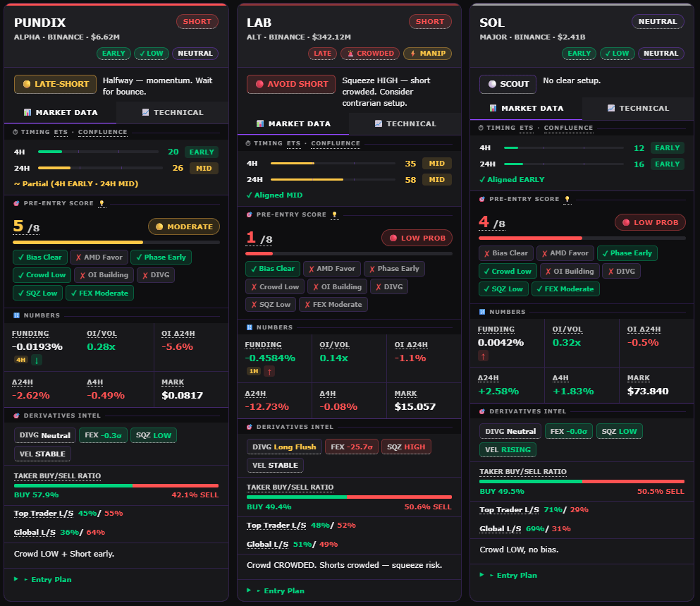
Task: Click the 4H timing bar on PUNDIX
Action: [x=98, y=152]
